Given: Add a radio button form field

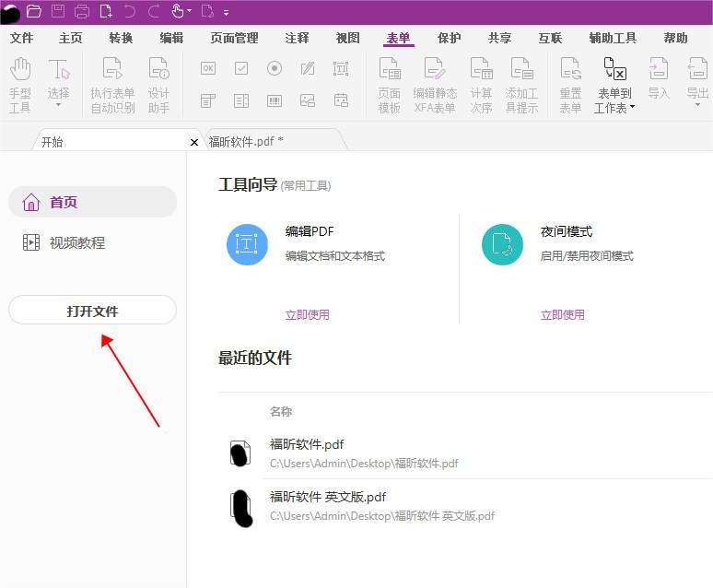Looking at the screenshot, I should pyautogui.click(x=275, y=69).
